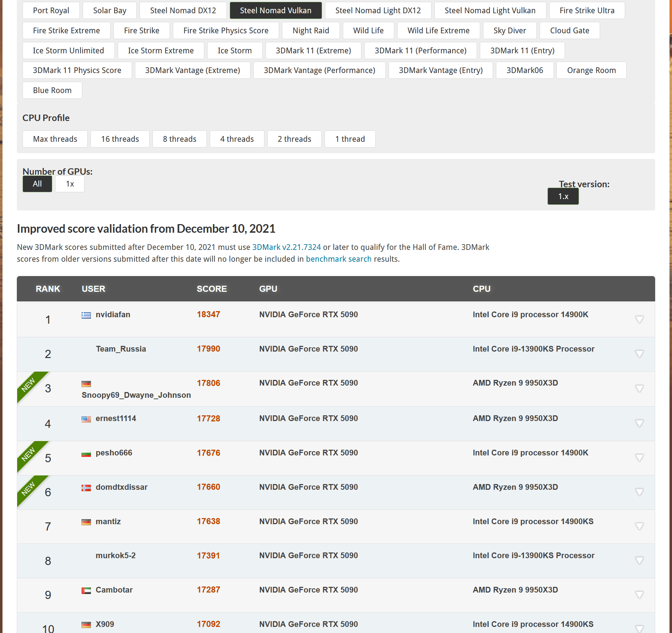Switch to Fire Strike Ultra benchmark
The image size is (672, 633).
pos(587,10)
